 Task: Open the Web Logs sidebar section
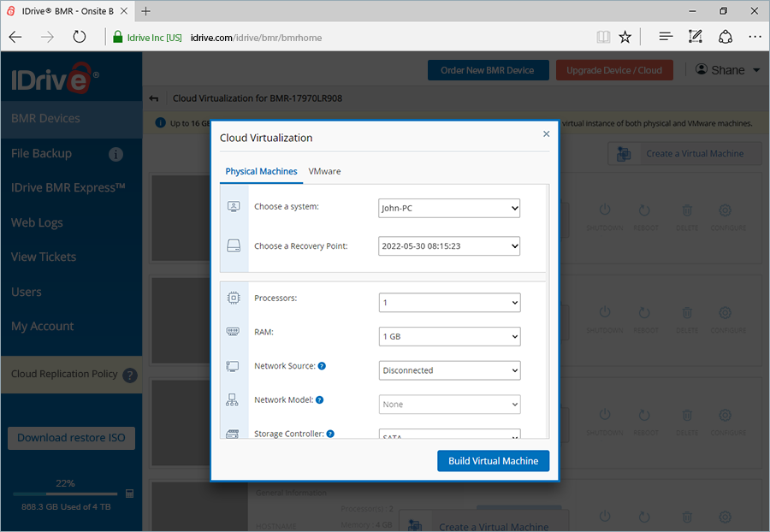click(x=37, y=222)
